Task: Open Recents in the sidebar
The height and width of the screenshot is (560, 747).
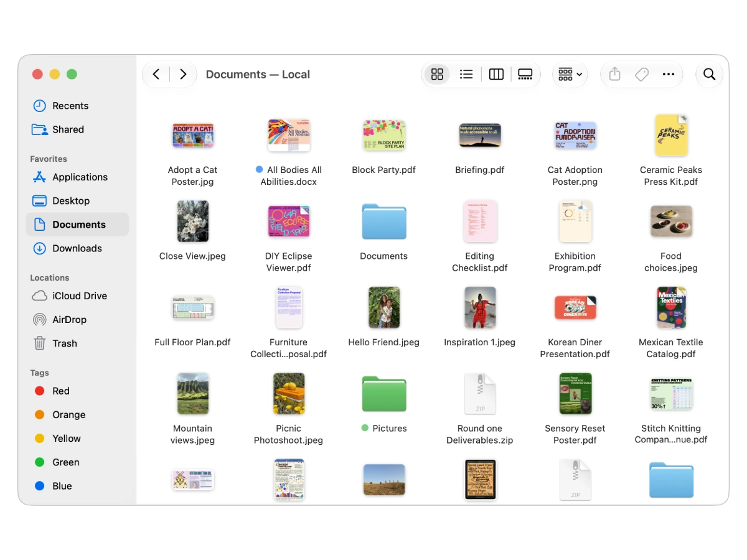Action: click(x=77, y=106)
